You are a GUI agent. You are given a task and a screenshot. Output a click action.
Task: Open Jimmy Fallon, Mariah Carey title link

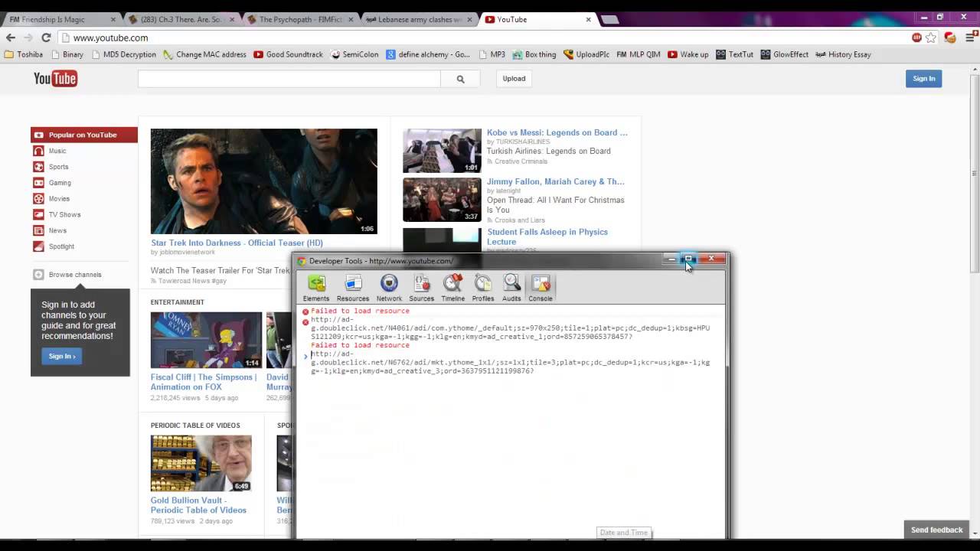pos(555,181)
